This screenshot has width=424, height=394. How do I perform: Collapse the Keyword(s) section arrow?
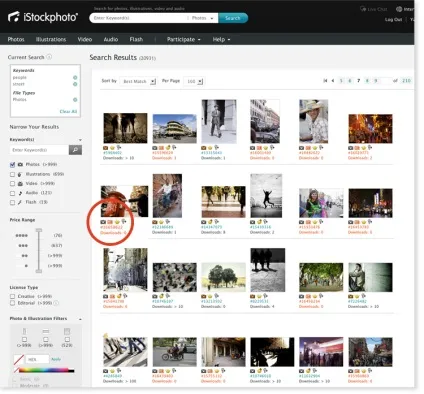click(x=80, y=140)
